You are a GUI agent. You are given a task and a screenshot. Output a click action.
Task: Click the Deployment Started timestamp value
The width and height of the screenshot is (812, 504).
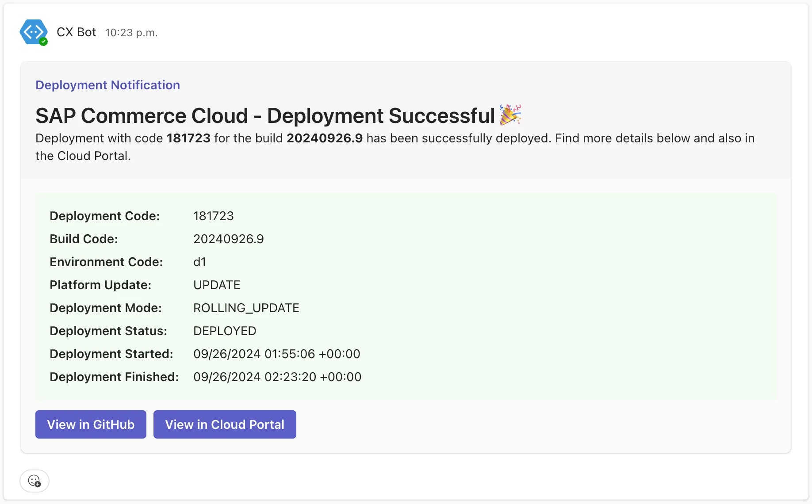[276, 354]
